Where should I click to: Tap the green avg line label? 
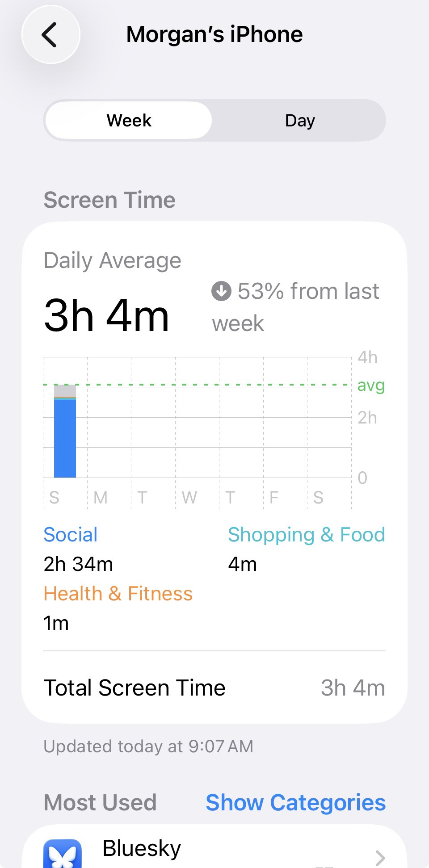[371, 385]
